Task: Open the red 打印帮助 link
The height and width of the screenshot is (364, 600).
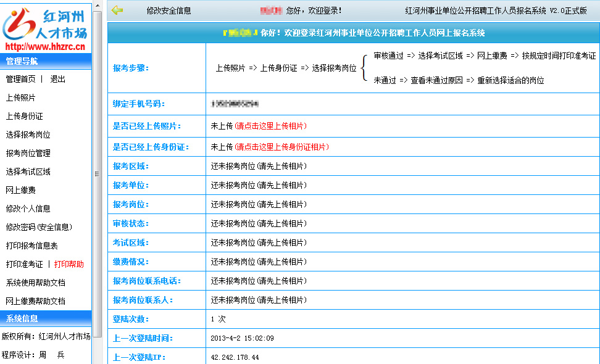Action: 69,264
